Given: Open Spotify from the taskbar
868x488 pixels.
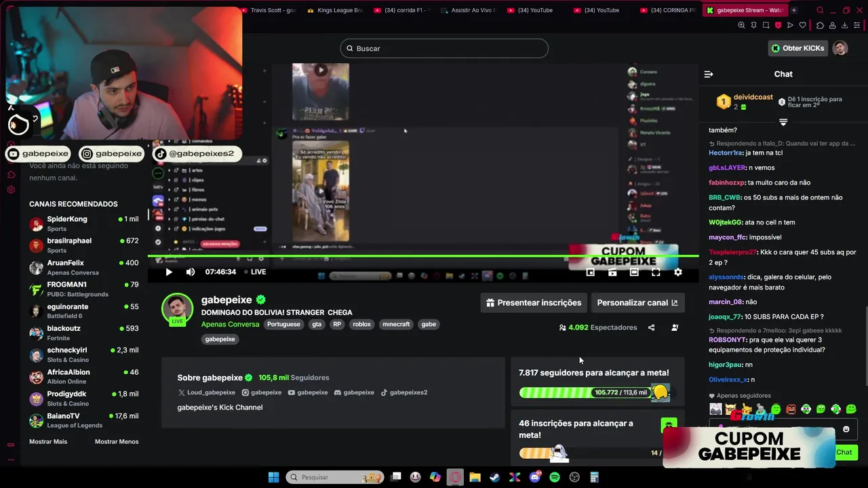Looking at the screenshot, I should 555,477.
